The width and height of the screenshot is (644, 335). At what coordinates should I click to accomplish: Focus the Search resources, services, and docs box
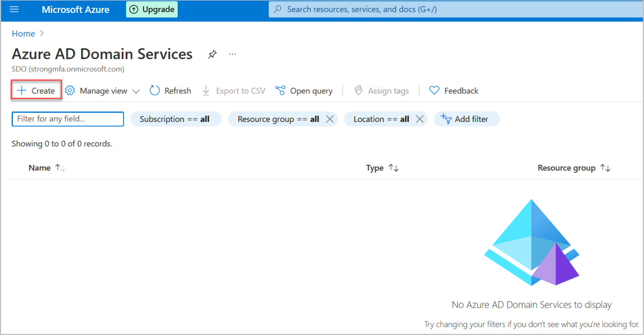coord(456,10)
